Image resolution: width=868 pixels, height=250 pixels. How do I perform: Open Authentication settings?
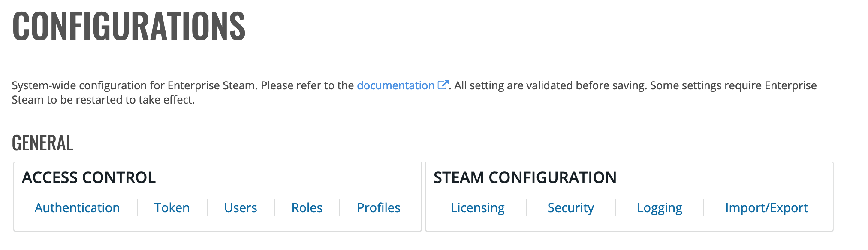coord(77,208)
